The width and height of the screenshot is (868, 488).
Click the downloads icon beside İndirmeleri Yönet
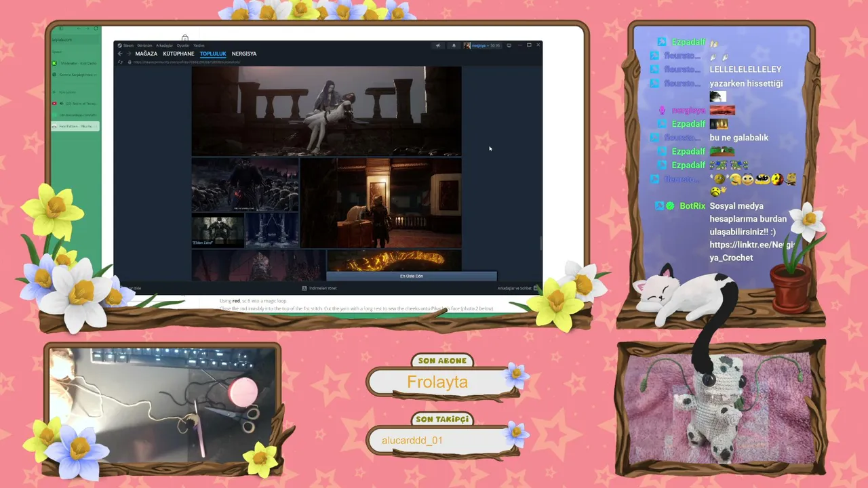(304, 288)
